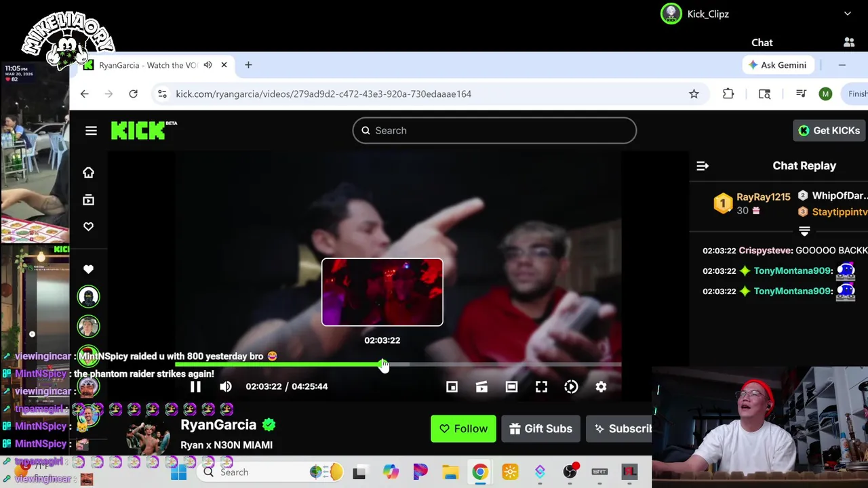Screen dimensions: 868x488
Task: Open OBS Studio from taskbar
Action: pos(570,472)
